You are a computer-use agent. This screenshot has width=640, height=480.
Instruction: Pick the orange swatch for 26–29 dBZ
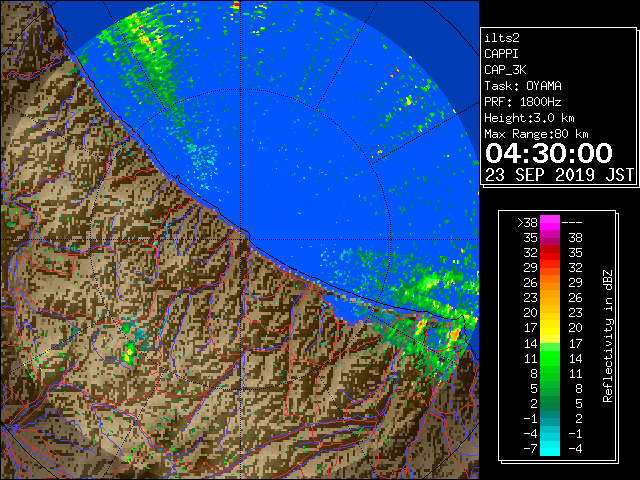(550, 282)
